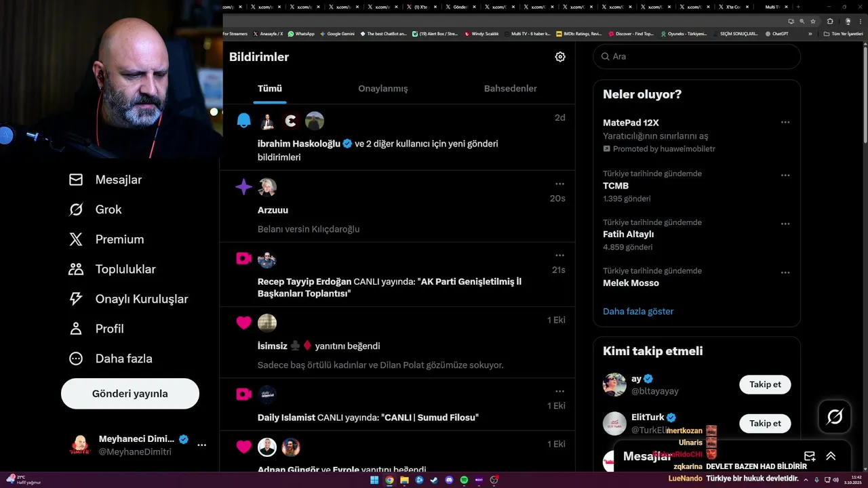This screenshot has height=488, width=868.
Task: Open more options for Melek Mosso trend
Action: tap(785, 272)
